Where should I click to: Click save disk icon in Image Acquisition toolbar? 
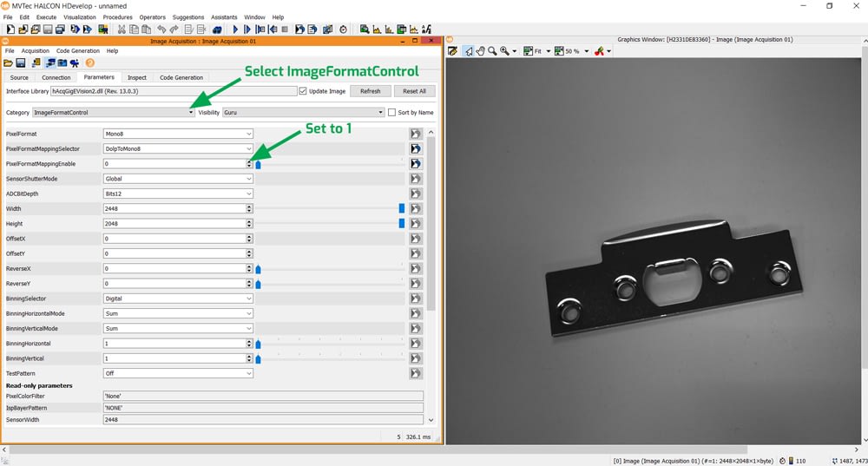click(21, 63)
